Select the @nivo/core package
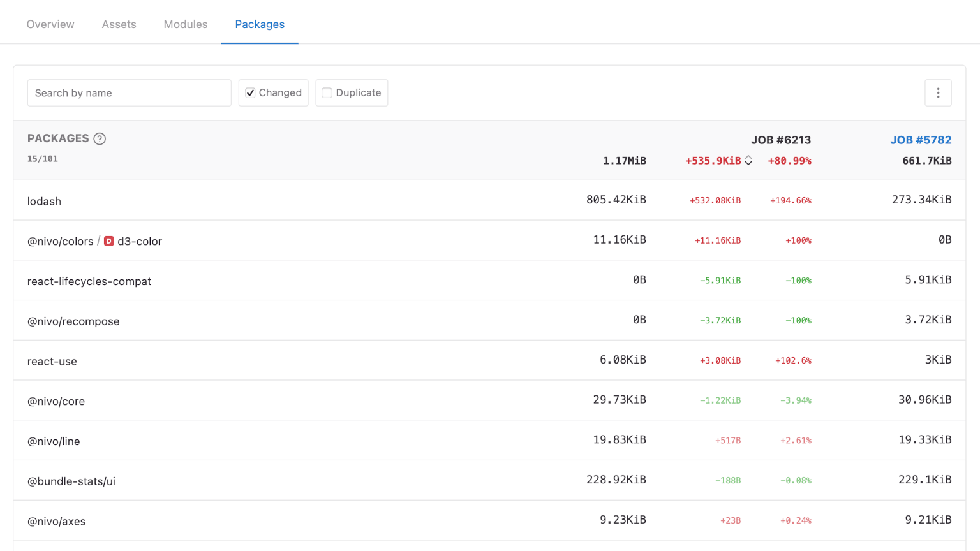Screen dimensions: 980x551 [x=56, y=401]
